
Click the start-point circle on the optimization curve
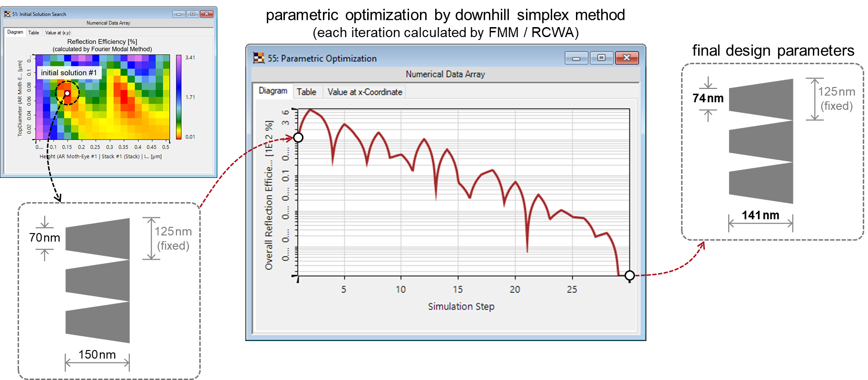tap(298, 137)
